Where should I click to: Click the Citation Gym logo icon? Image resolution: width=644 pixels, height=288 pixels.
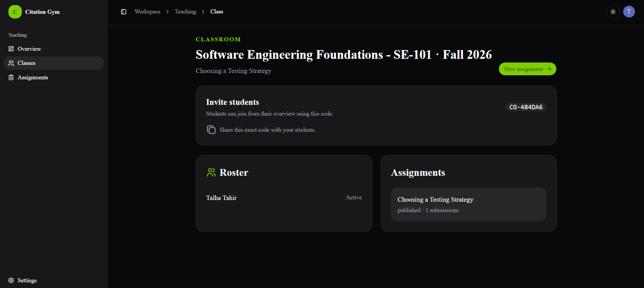coord(15,12)
